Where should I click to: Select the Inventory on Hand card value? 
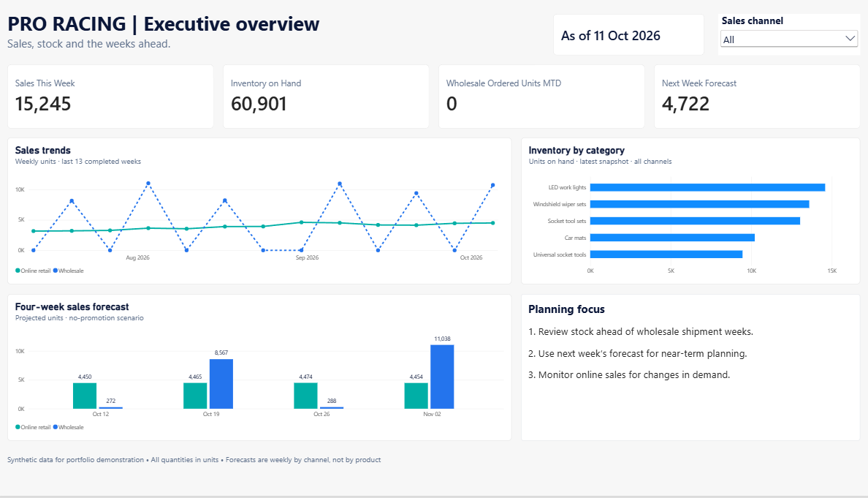[259, 104]
